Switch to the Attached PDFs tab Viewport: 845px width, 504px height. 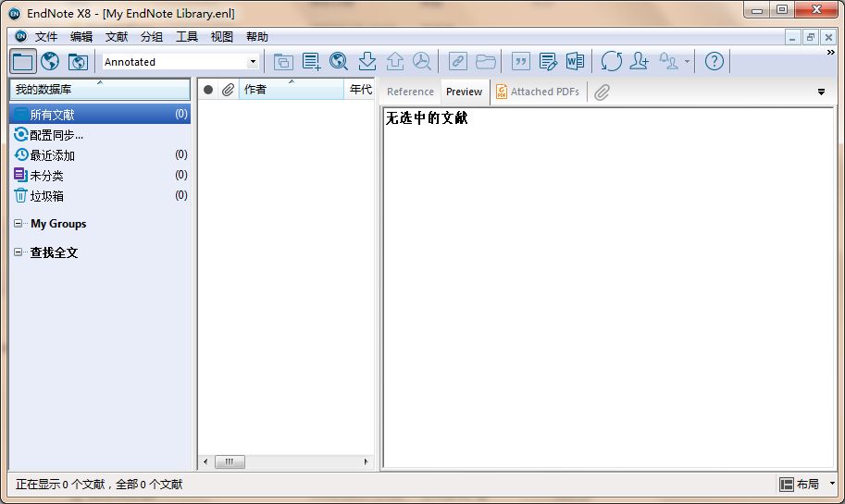pyautogui.click(x=538, y=92)
